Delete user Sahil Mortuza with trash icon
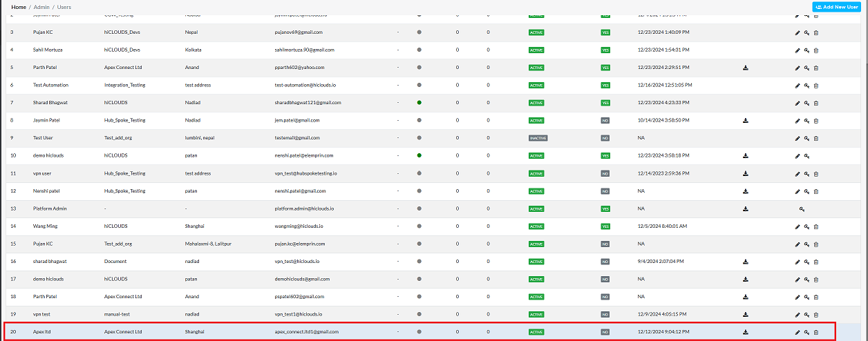Image resolution: width=868 pixels, height=341 pixels. click(815, 50)
